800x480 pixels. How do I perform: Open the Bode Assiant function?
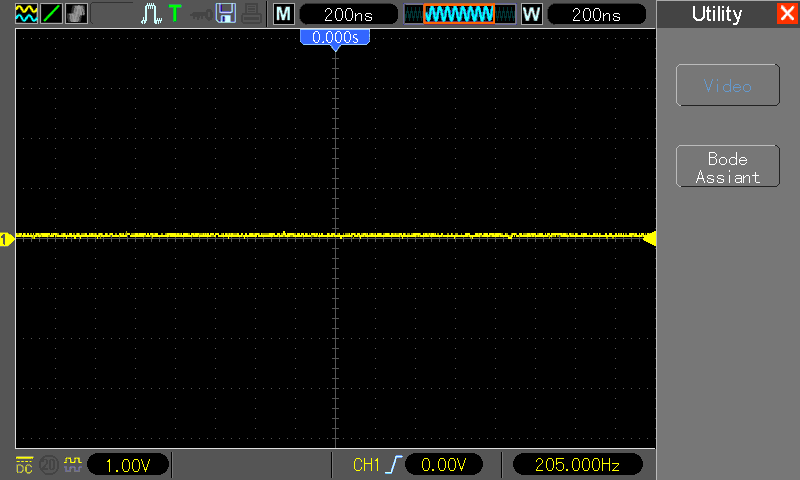pyautogui.click(x=728, y=166)
